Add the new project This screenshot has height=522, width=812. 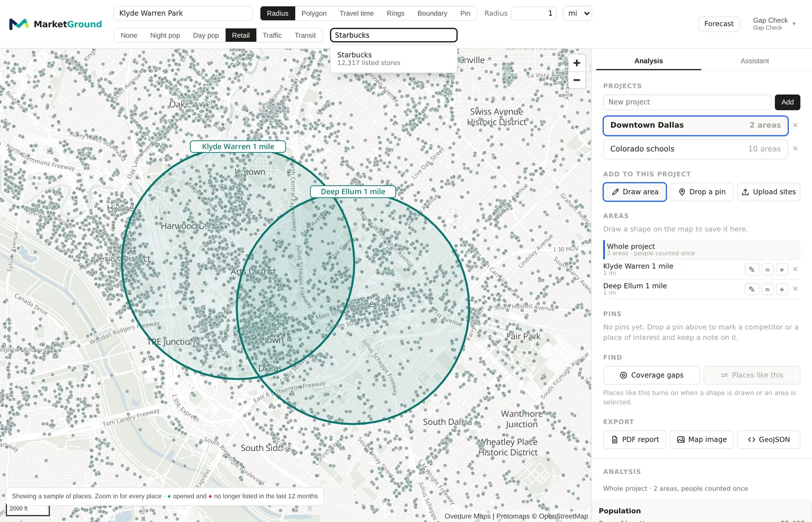point(788,102)
